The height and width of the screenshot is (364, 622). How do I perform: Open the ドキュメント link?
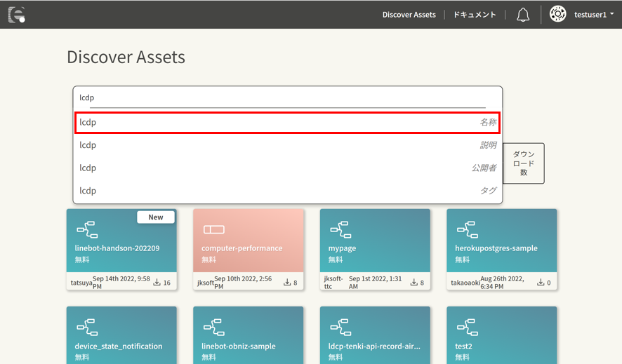pos(475,15)
